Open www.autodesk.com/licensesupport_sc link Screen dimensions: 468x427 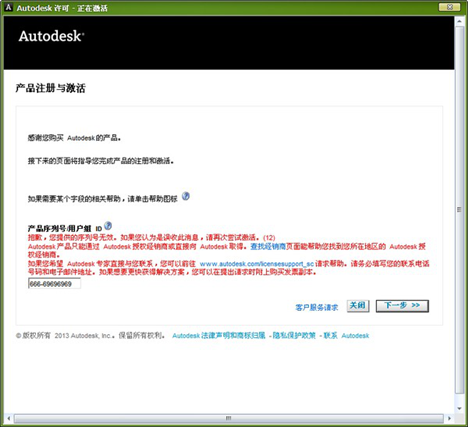[x=257, y=264]
